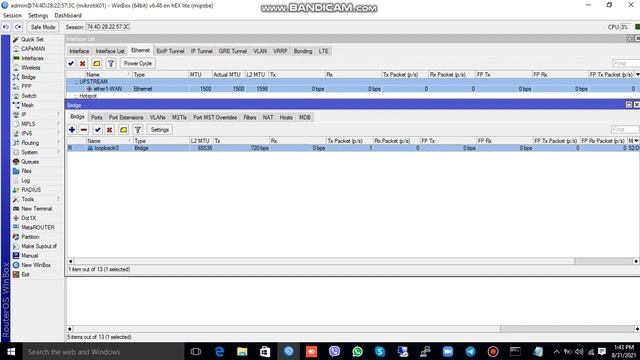Enable bridge with checkmark icon
This screenshot has width=640, height=360.
click(x=98, y=129)
